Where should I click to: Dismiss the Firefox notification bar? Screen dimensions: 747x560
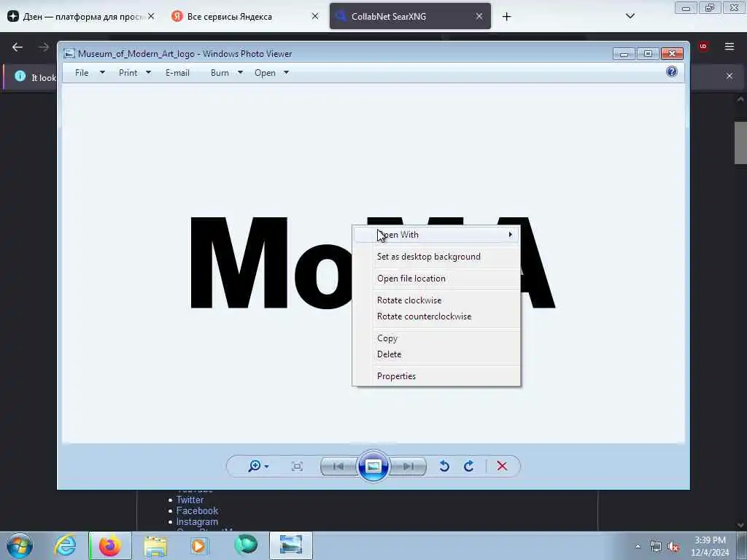tap(729, 76)
